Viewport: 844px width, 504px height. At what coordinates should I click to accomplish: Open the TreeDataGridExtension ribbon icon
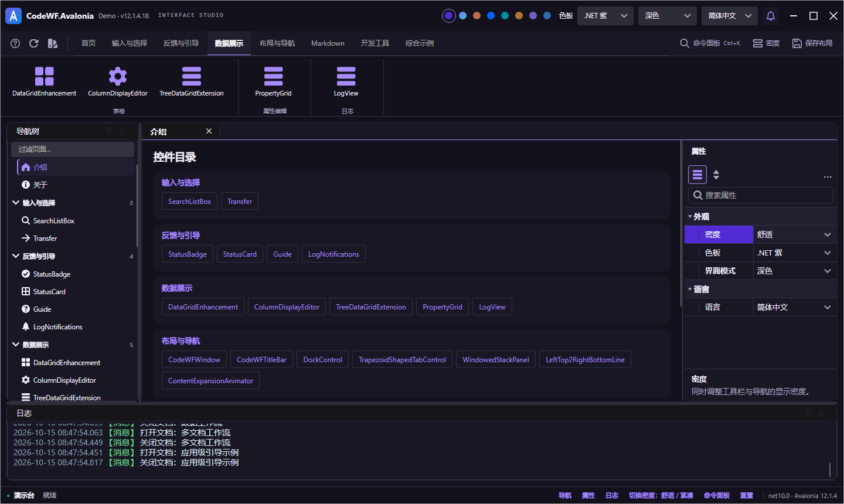[x=192, y=76]
